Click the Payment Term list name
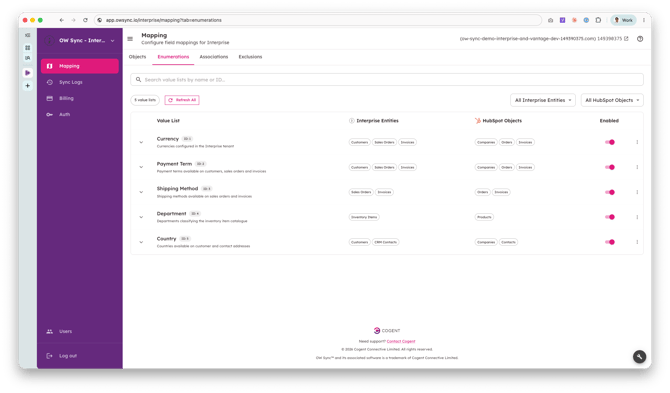The image size is (670, 393). coord(174,164)
